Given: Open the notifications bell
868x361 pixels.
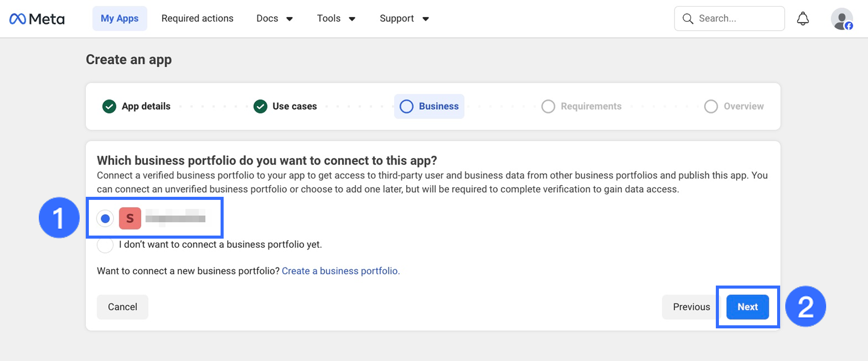Looking at the screenshot, I should (803, 19).
